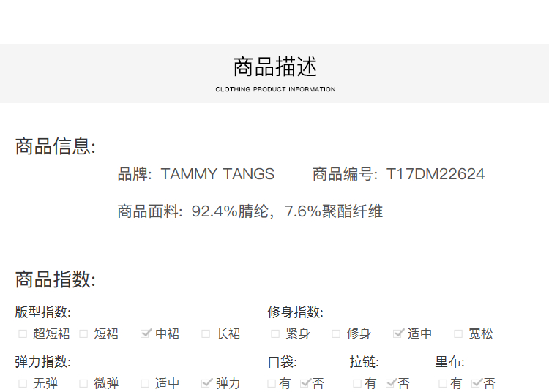
Task: Select the 微弹 checkbox
Action: tap(83, 383)
